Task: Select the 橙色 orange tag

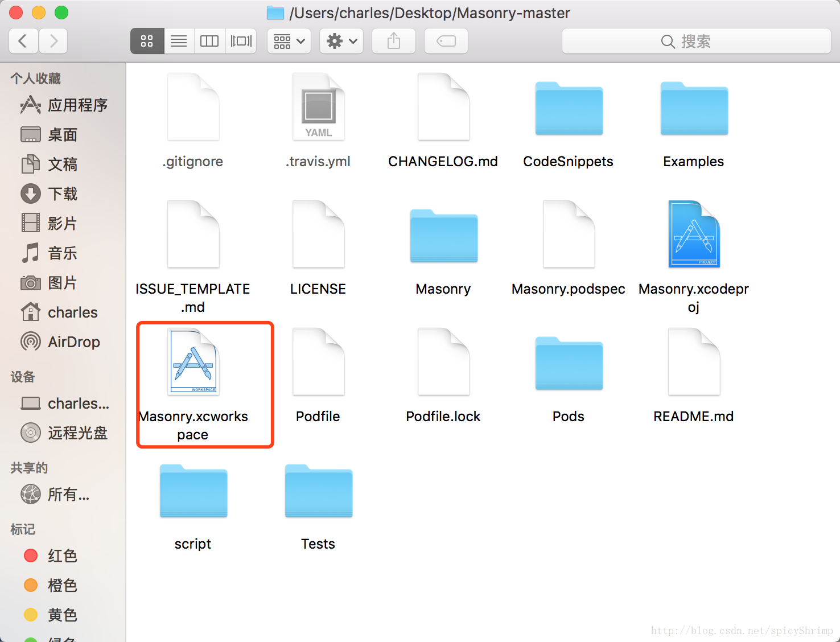Action: 64,586
